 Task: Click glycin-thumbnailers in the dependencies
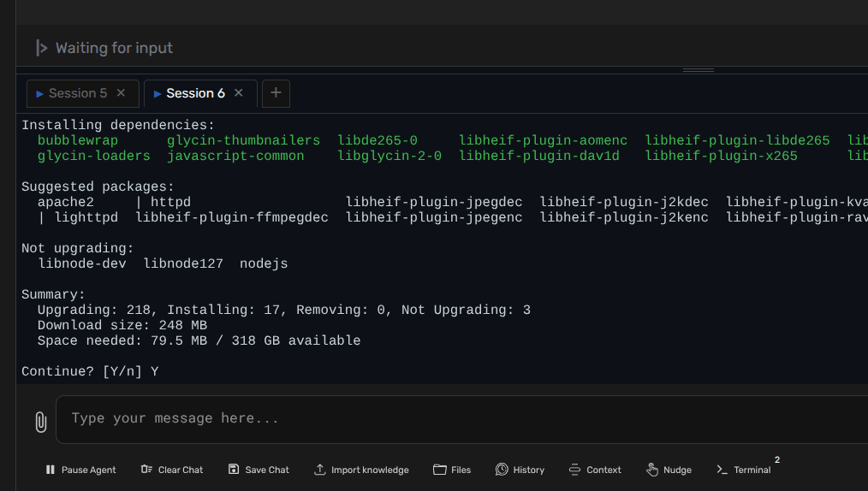[244, 140]
